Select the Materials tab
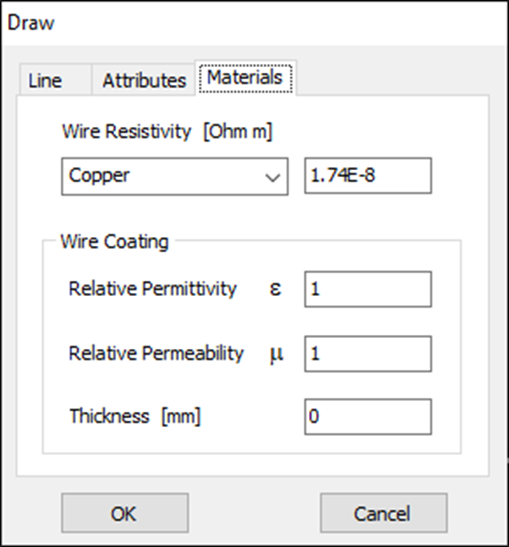 pos(246,77)
